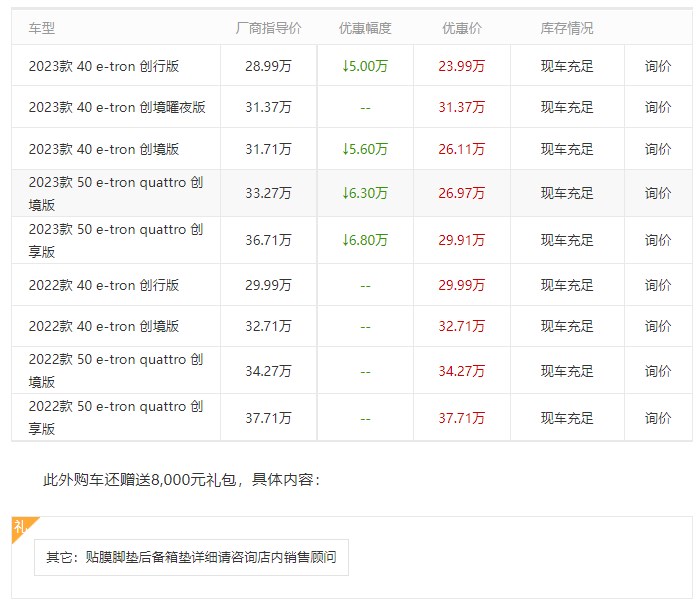Image resolution: width=700 pixels, height=608 pixels.
Task: Open model 2023款 50 e-tron quattro 创境版
Action: [x=116, y=193]
